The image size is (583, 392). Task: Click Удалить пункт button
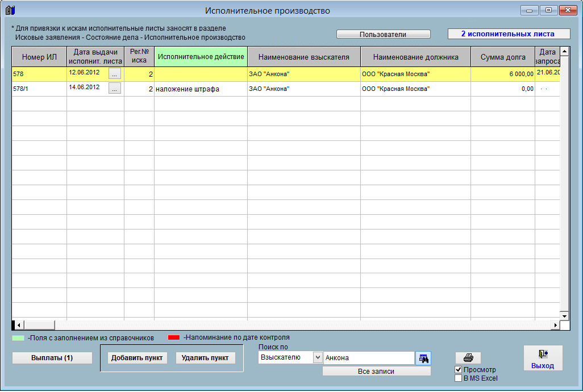tap(205, 358)
